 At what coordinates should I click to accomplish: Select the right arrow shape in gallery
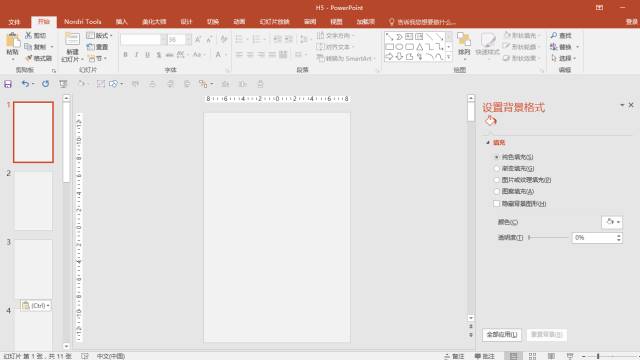pyautogui.click(x=389, y=57)
